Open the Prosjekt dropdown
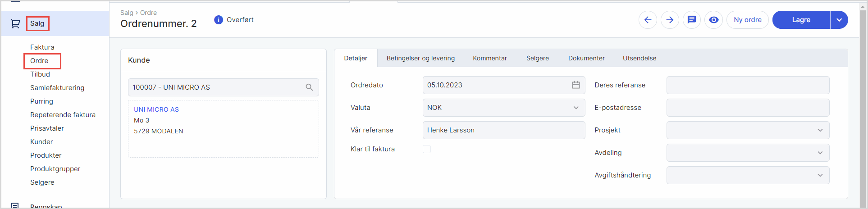Image resolution: width=868 pixels, height=209 pixels. (x=820, y=130)
